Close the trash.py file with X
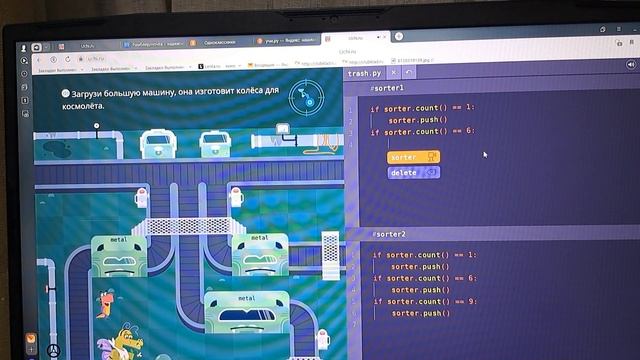The height and width of the screenshot is (360, 640). click(393, 73)
